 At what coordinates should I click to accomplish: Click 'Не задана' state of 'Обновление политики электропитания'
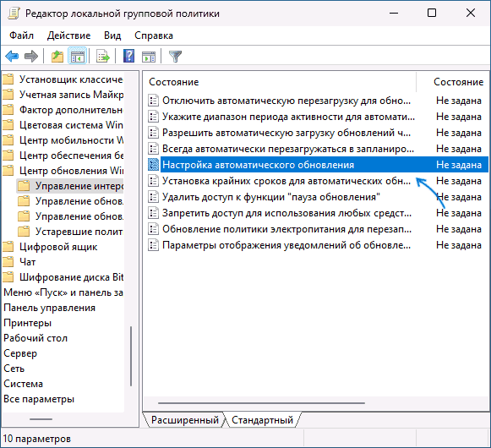tap(459, 229)
